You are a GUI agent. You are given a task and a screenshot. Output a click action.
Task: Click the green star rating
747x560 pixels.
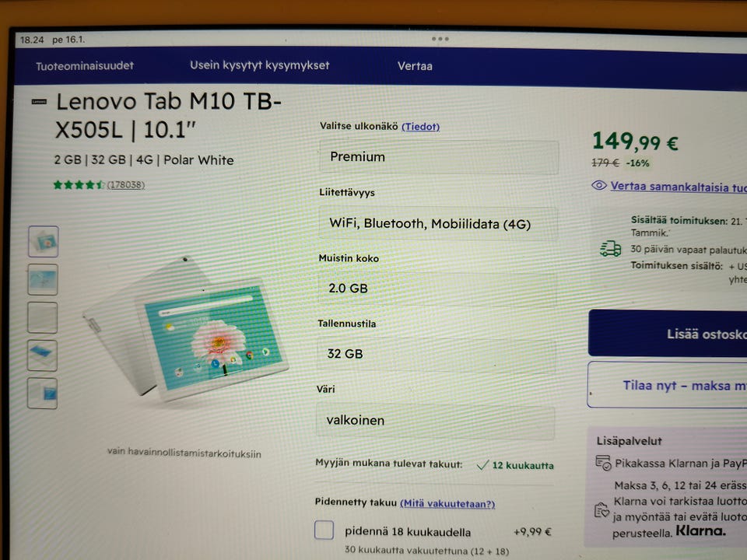tap(79, 185)
